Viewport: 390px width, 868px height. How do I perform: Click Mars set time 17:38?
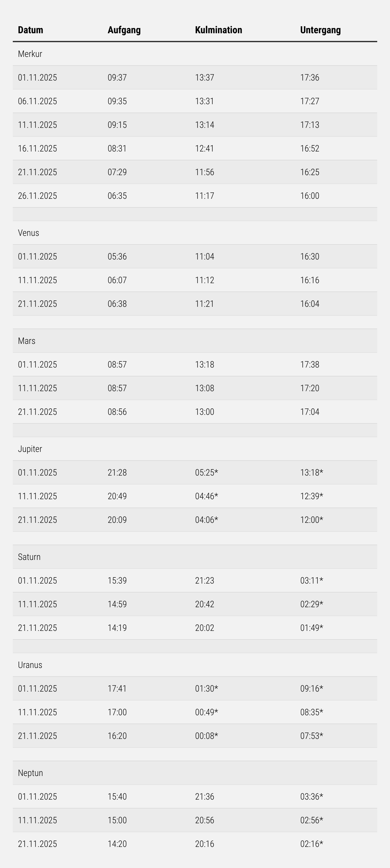point(309,364)
